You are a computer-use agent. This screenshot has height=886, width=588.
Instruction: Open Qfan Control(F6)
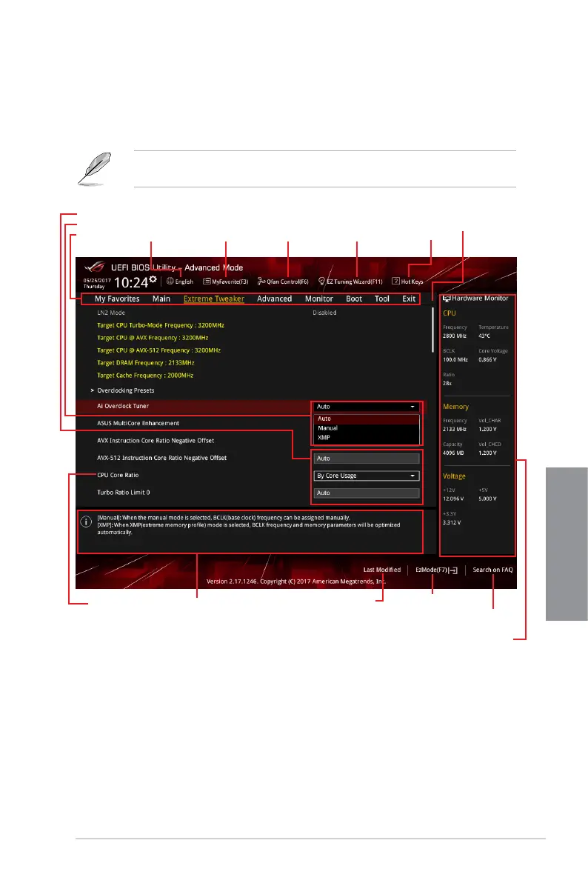tap(283, 282)
